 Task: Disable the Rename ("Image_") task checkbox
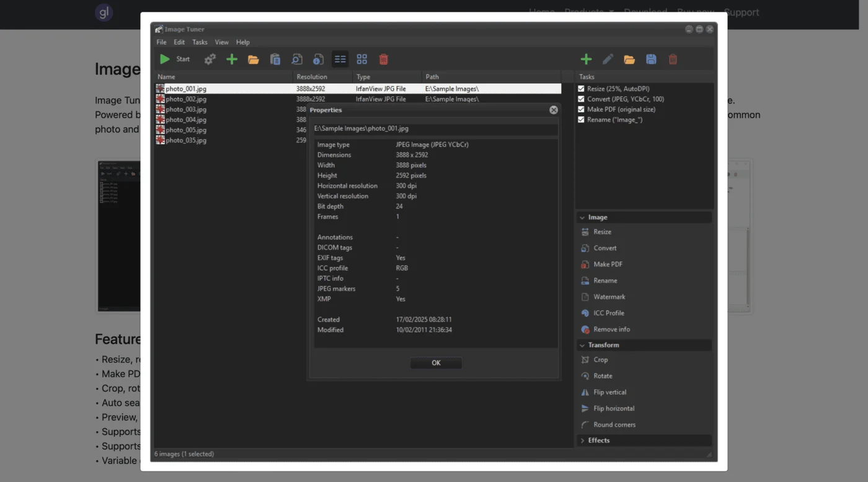click(581, 120)
